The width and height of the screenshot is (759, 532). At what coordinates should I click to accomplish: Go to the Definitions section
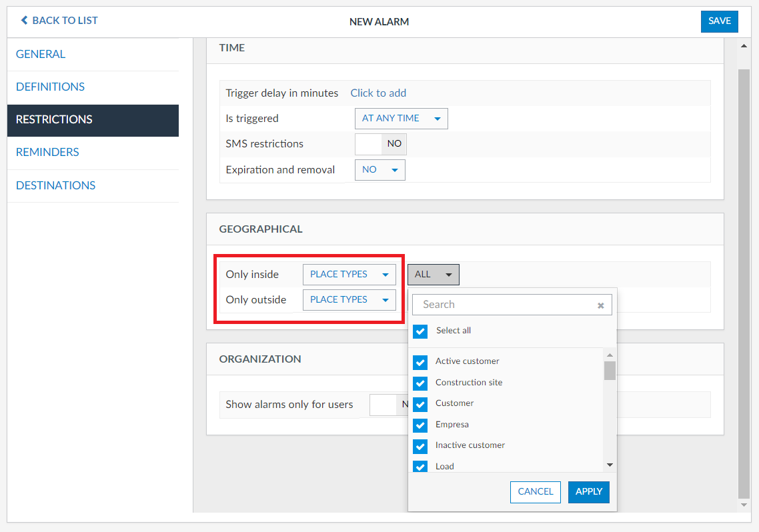[x=50, y=87]
